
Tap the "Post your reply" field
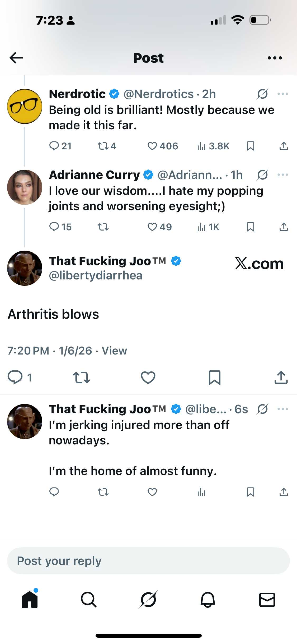click(148, 561)
